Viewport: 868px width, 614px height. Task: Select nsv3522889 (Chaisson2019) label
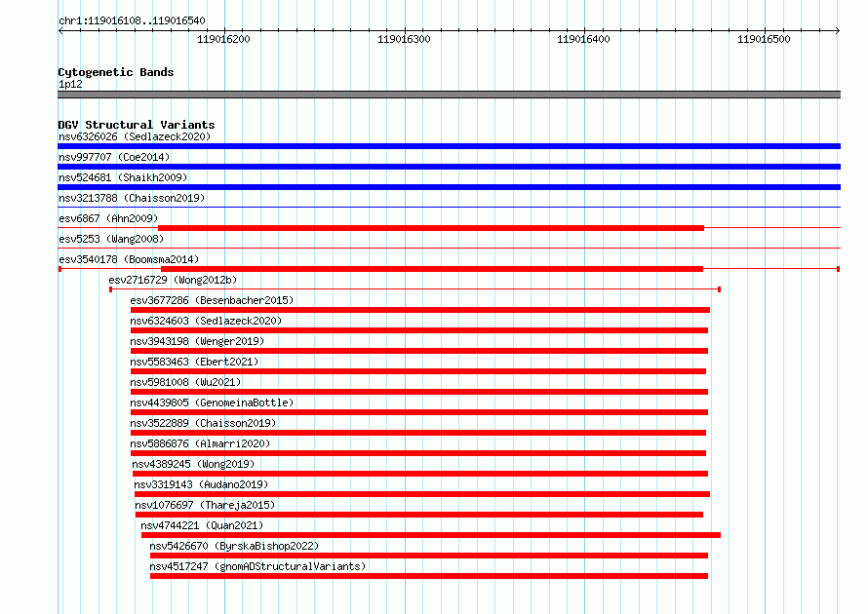203,423
